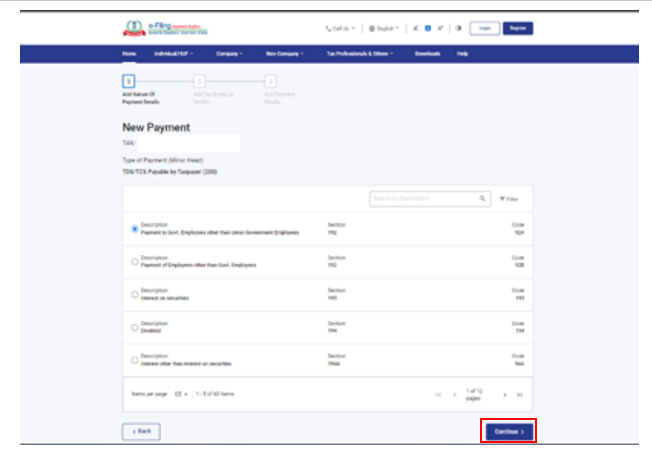Click step 1 in progress indicator
Screen dimensions: 652x464
[x=128, y=82]
